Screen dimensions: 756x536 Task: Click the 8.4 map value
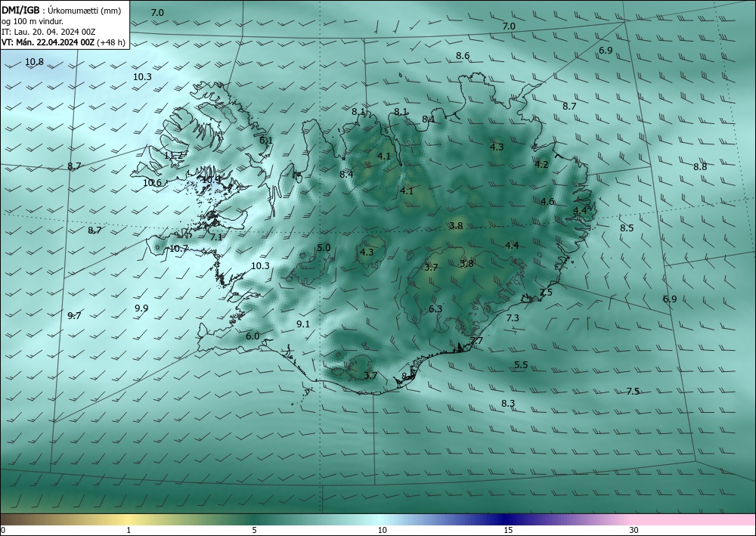tap(347, 174)
